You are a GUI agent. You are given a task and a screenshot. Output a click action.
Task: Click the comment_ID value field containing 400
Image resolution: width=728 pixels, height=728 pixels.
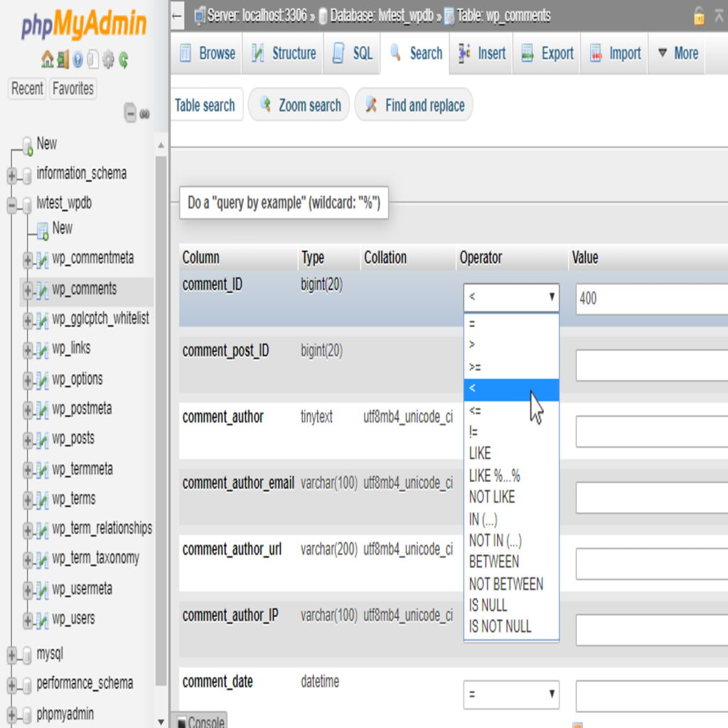click(652, 299)
